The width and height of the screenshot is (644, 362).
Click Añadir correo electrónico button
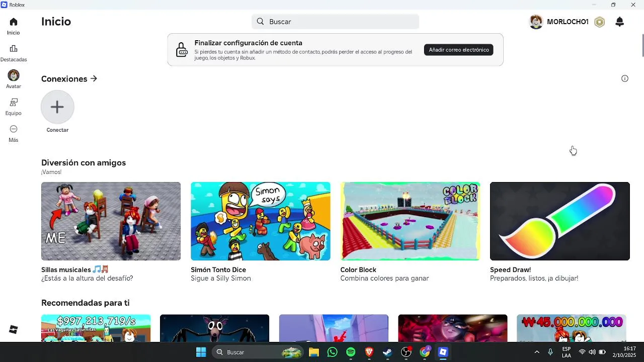[x=458, y=50]
